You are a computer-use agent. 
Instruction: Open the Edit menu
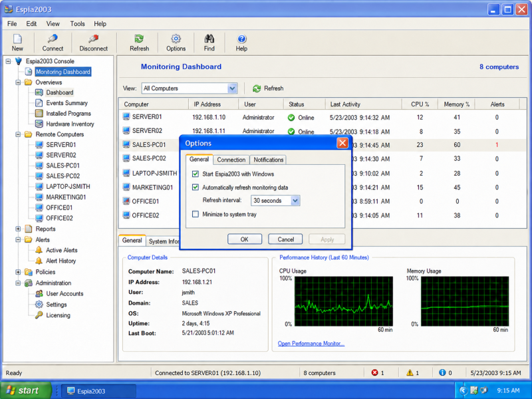(x=31, y=24)
